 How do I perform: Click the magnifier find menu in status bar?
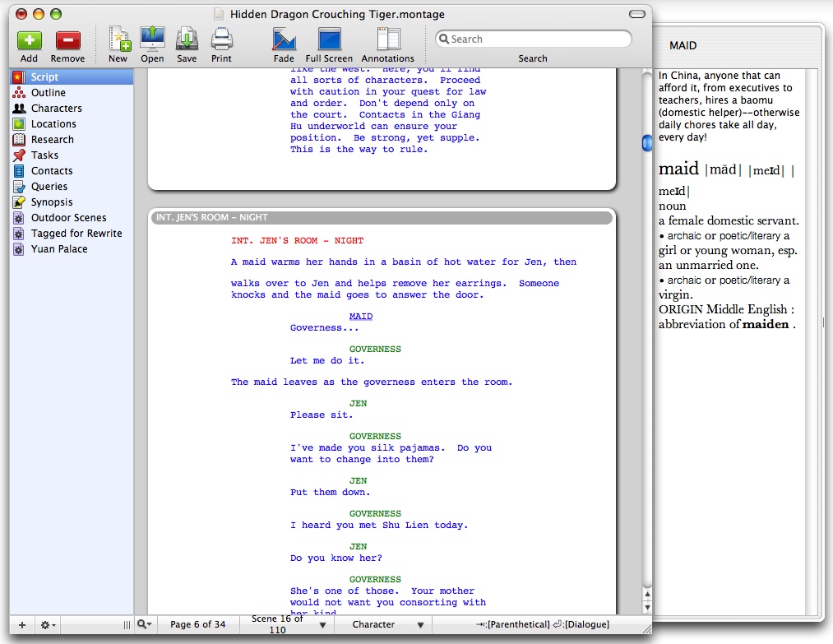point(144,625)
